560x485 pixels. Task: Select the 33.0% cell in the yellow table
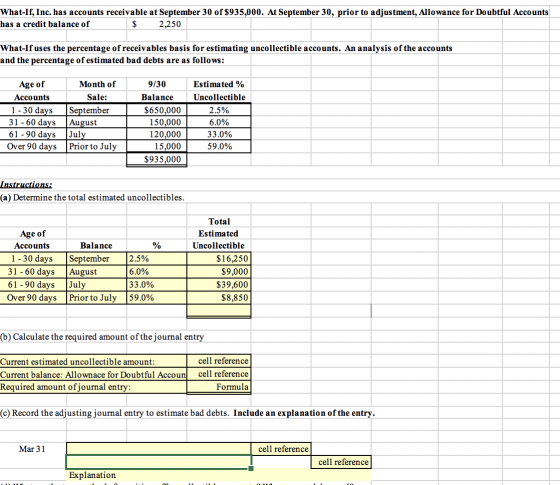[156, 285]
